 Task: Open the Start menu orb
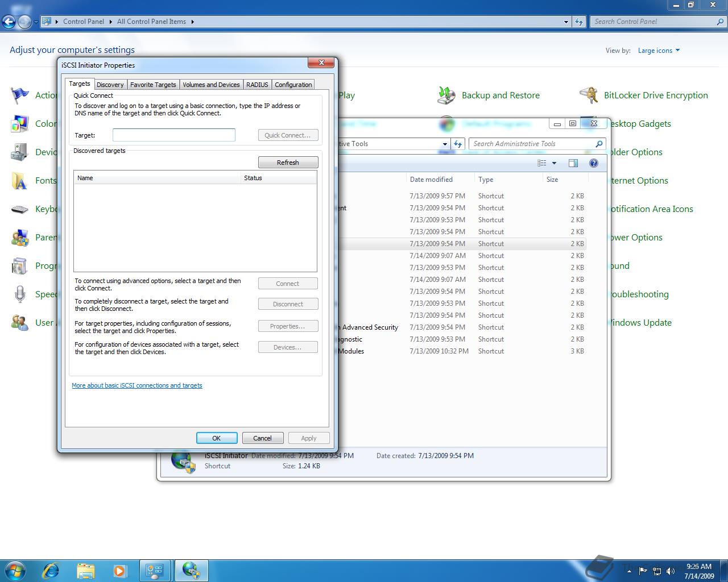[x=15, y=570]
